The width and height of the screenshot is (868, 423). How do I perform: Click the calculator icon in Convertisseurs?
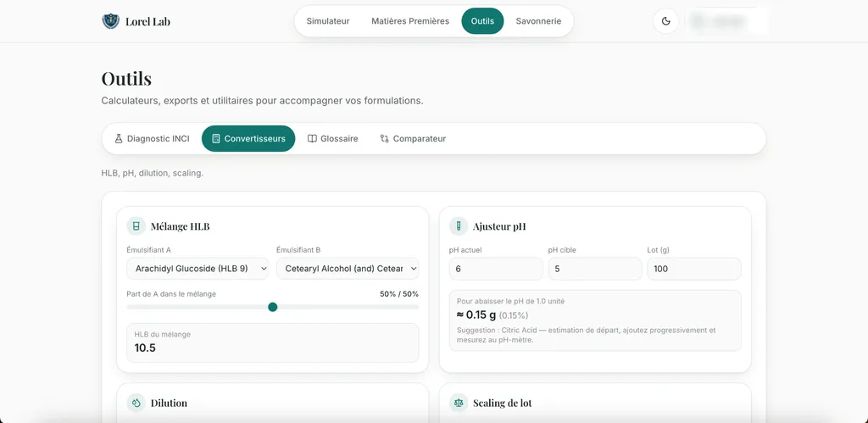click(216, 138)
